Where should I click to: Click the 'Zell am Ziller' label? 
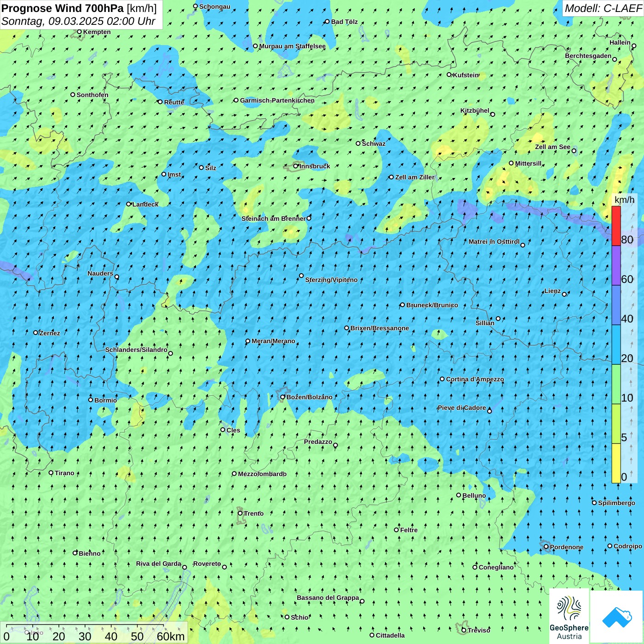(415, 177)
